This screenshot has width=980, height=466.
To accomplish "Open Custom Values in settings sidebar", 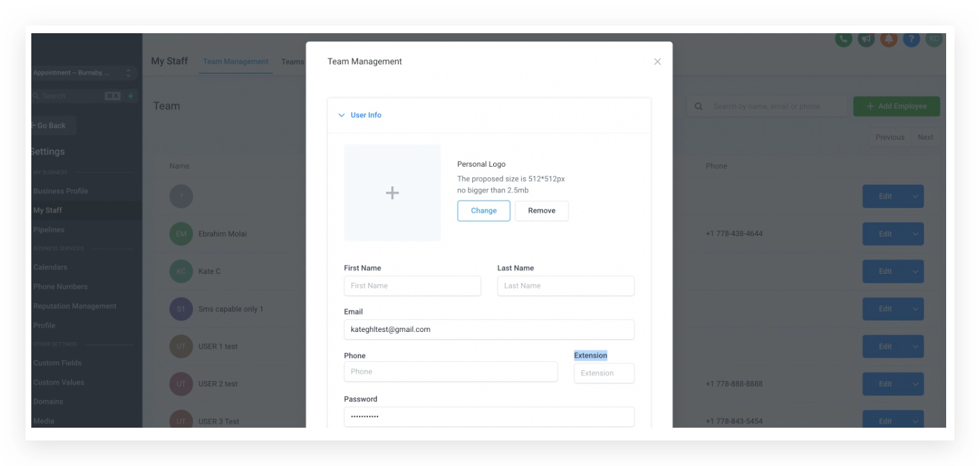I will pyautogui.click(x=59, y=382).
